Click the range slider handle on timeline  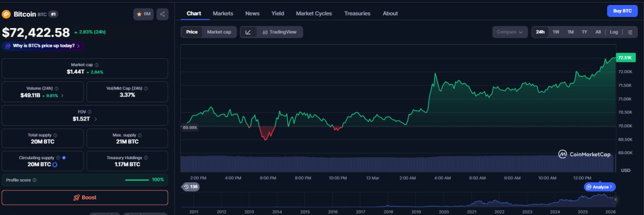coord(615,199)
